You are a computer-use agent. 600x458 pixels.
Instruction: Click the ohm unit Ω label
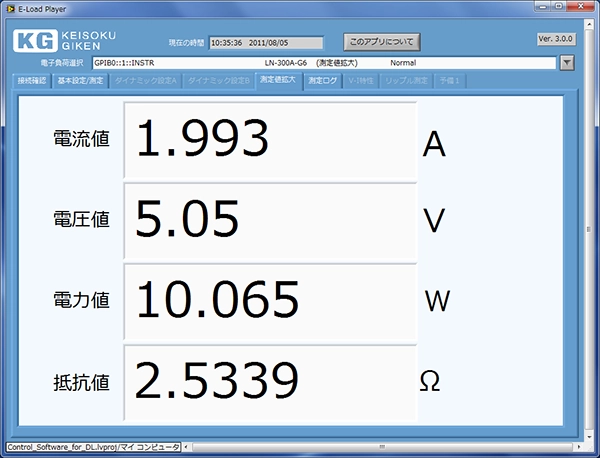tap(430, 381)
